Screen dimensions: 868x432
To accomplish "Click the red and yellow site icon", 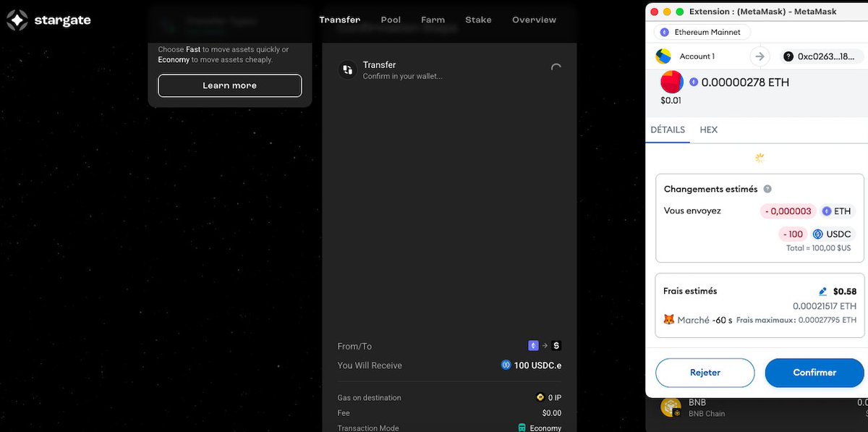I will click(671, 82).
